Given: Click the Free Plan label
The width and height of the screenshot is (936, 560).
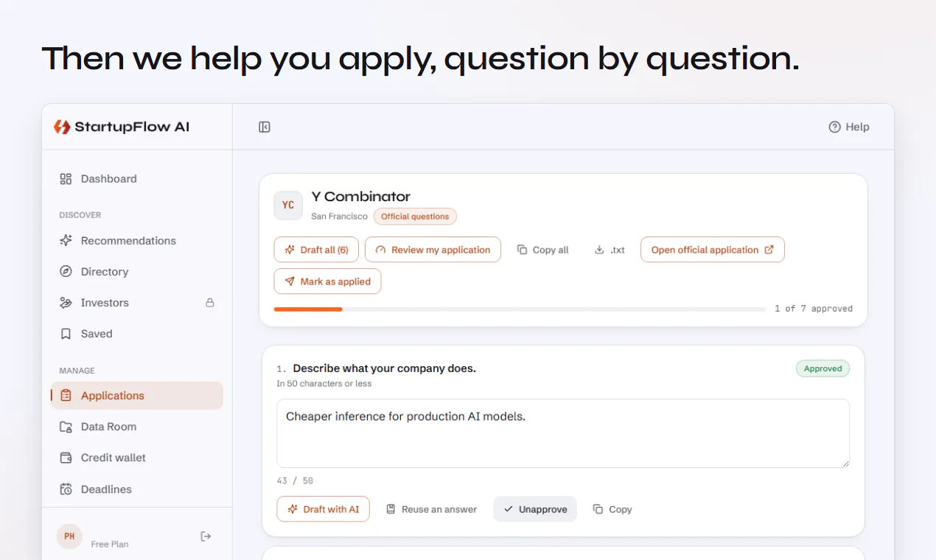Looking at the screenshot, I should [x=110, y=545].
